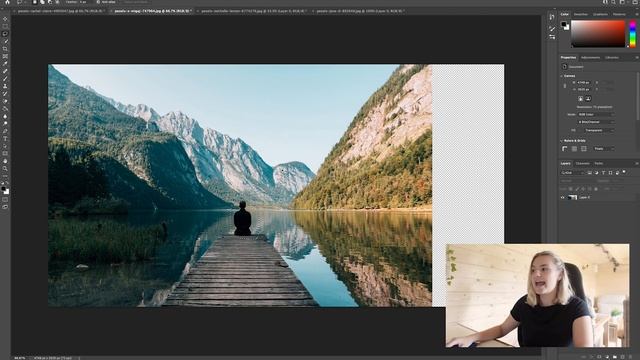The image size is (640, 360).
Task: Toggle Quick Mask mode in toolbar
Action: pos(5,200)
